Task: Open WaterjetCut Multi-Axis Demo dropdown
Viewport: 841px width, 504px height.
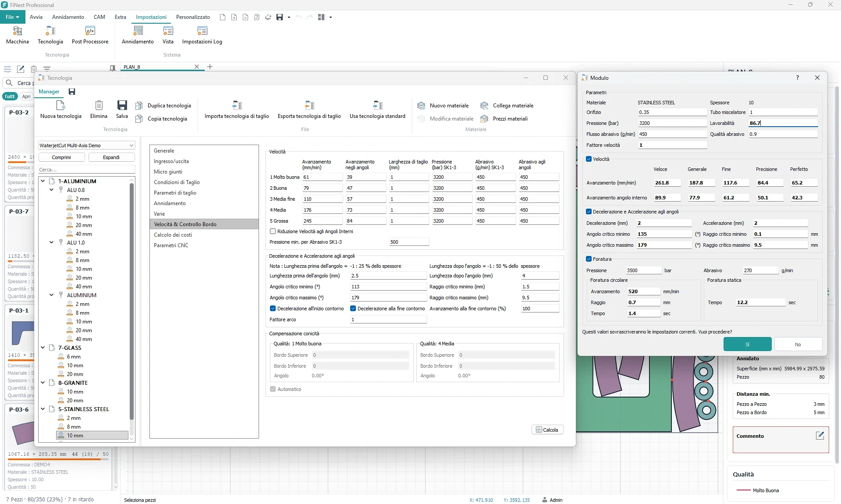Action: [86, 146]
